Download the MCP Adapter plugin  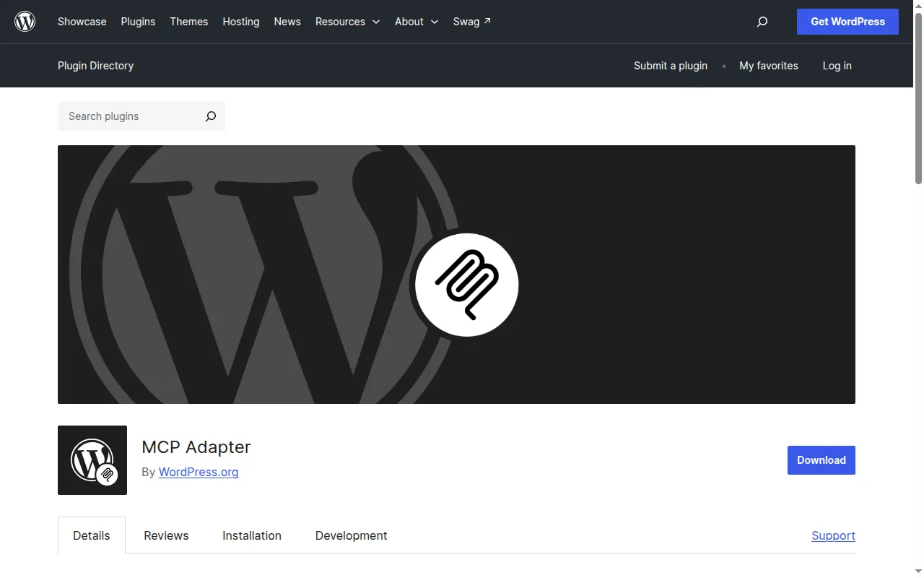coord(821,460)
